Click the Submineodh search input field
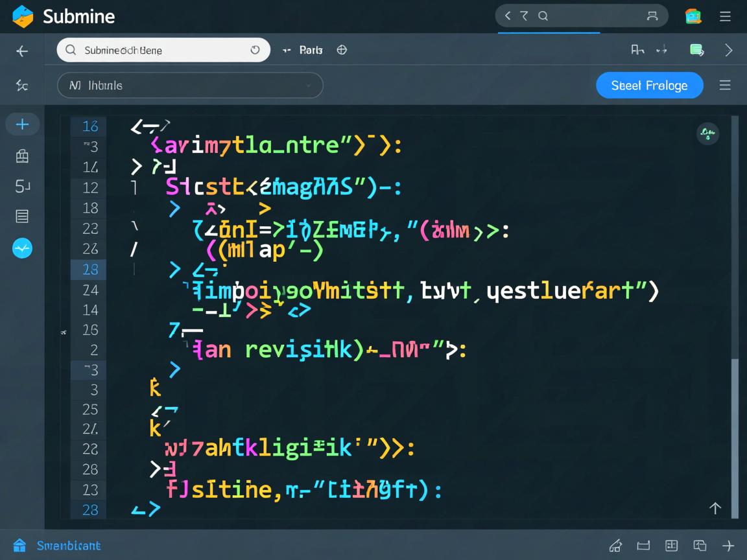Viewport: 747px width, 560px height. [162, 50]
